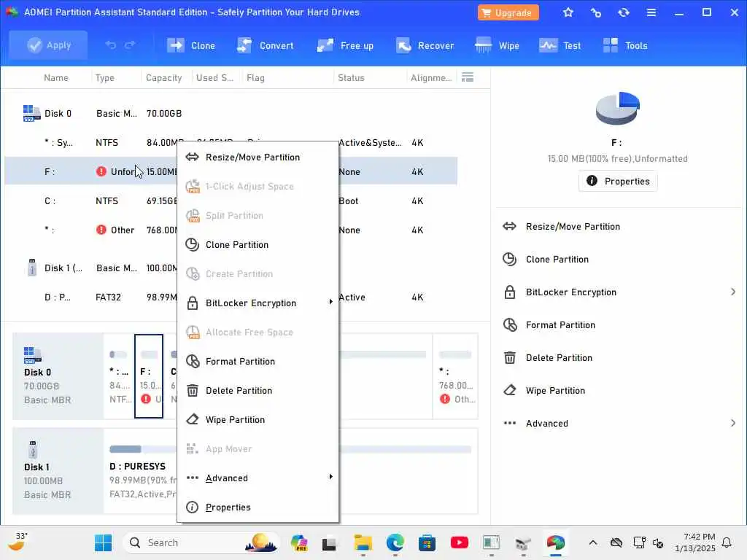Open the Convert tool
This screenshot has width=747, height=560.
coord(266,46)
